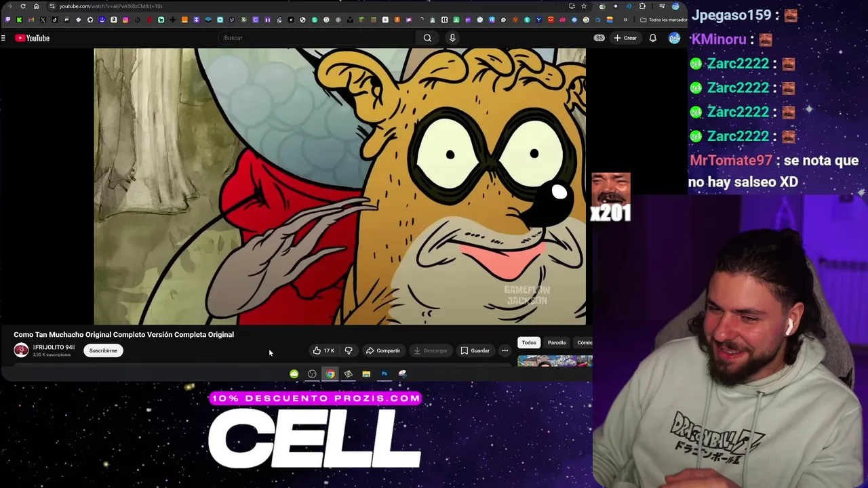Viewport: 868px width, 488px height.
Task: Dislike the video with thumbs-down
Action: [x=349, y=350]
